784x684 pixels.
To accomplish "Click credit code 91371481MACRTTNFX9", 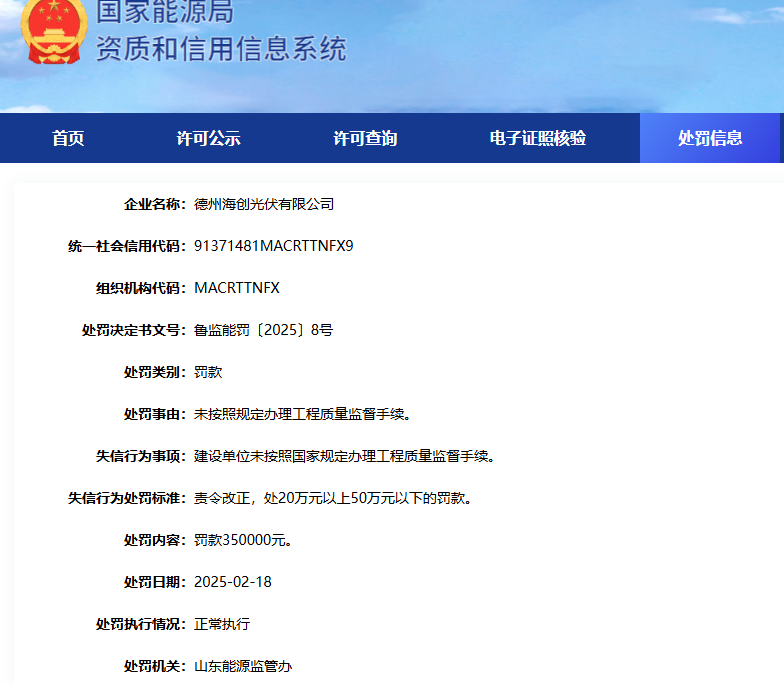I will click(273, 246).
